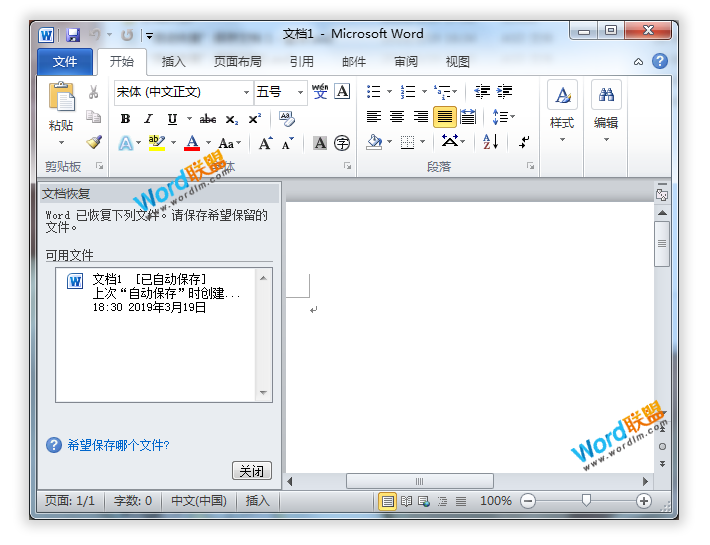Click the Cut scissors icon
The image size is (710, 545).
[94, 92]
